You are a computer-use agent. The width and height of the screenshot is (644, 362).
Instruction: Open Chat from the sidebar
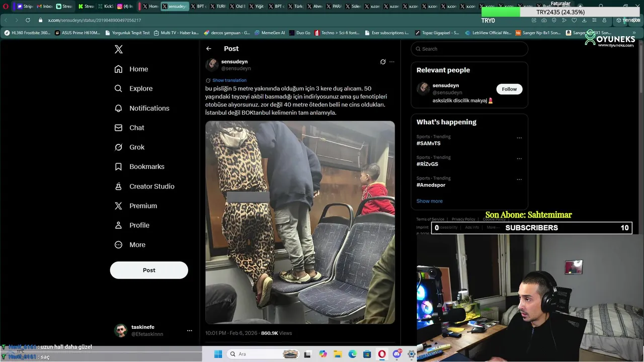click(129, 128)
